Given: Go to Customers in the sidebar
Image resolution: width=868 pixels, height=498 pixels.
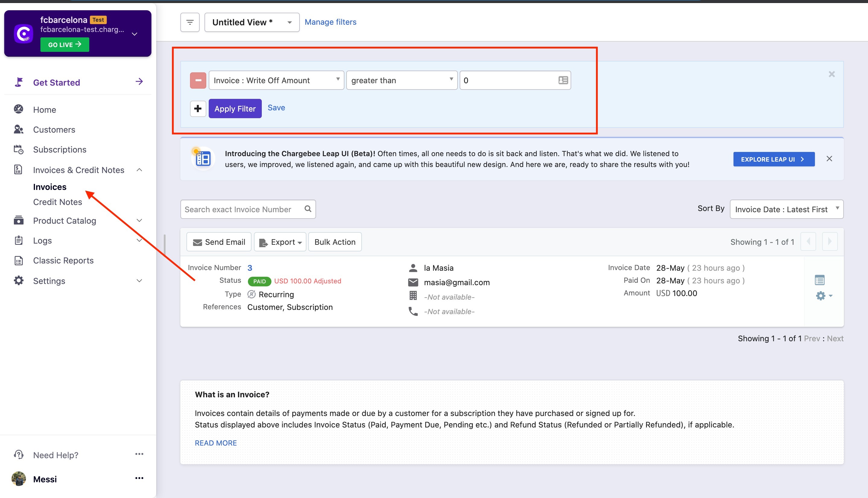Looking at the screenshot, I should 54,130.
